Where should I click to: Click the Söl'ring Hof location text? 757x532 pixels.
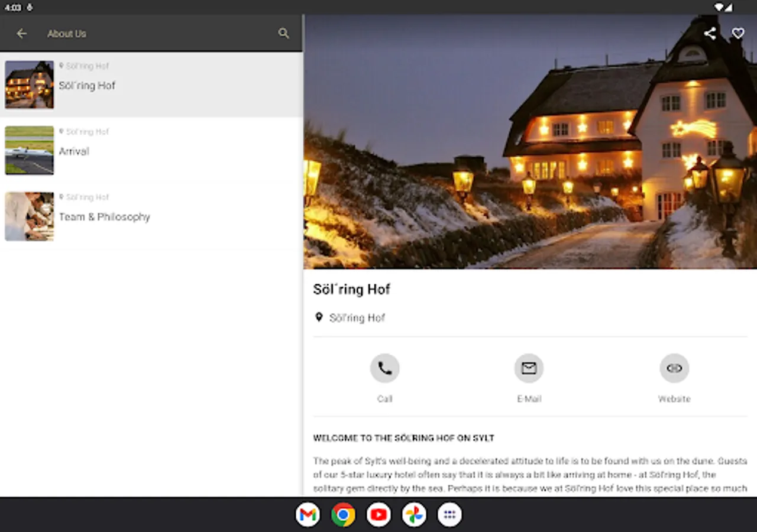(357, 318)
